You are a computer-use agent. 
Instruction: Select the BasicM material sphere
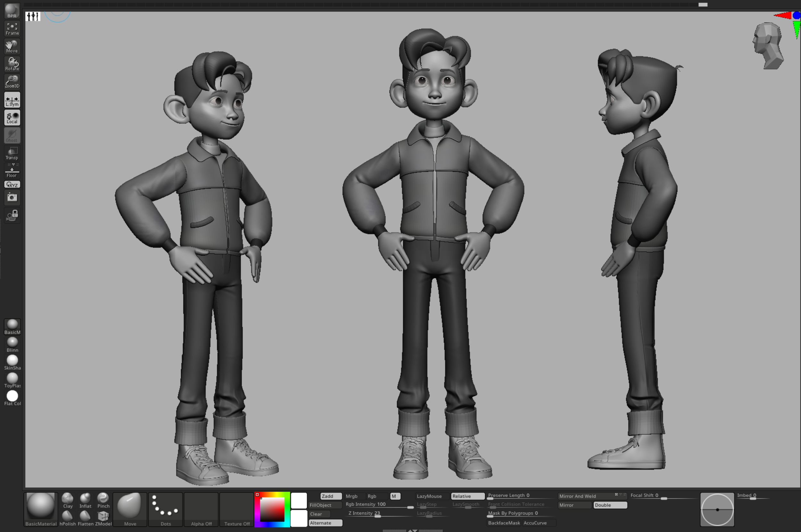tap(12, 327)
